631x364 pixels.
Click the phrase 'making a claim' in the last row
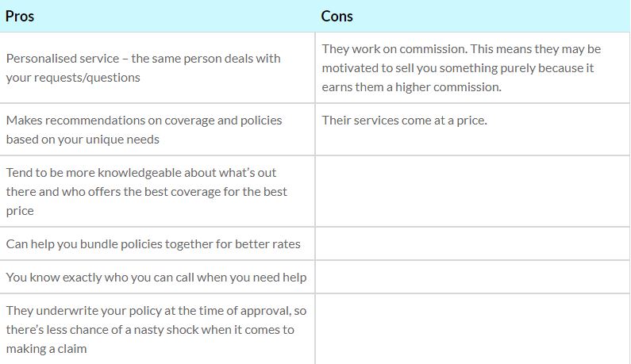click(x=46, y=348)
